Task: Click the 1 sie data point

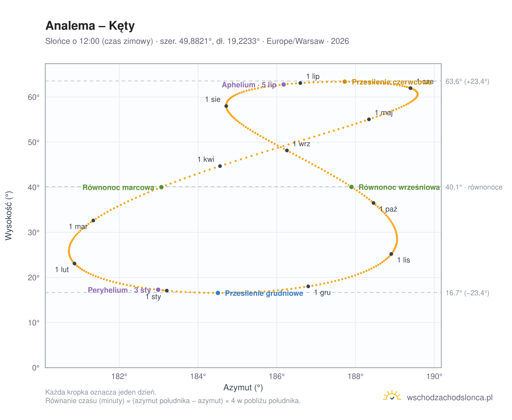Action: point(226,106)
